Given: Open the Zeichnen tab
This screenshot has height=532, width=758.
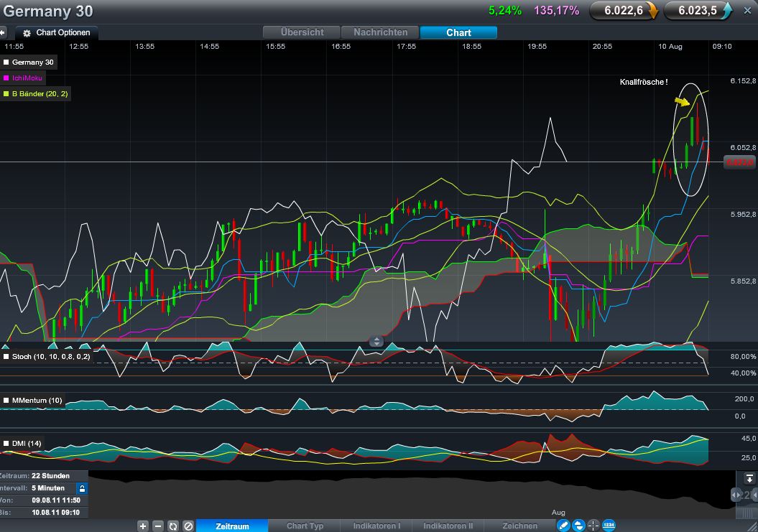Looking at the screenshot, I should (519, 526).
